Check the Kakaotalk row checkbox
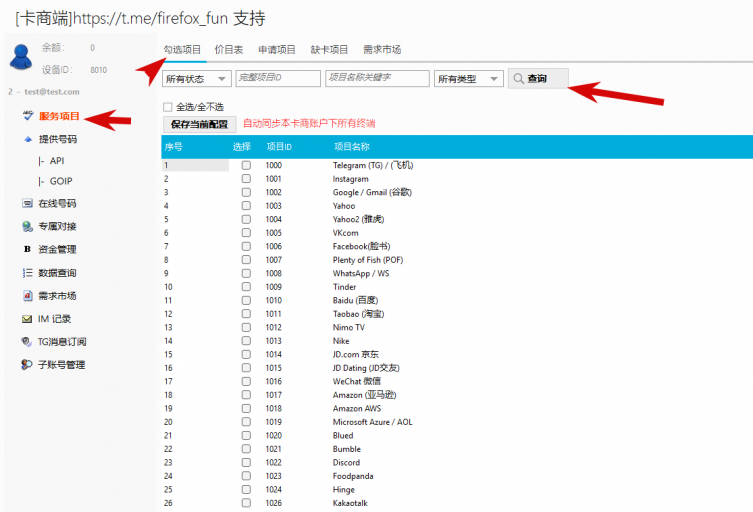Viewport: 753px width, 512px height. tap(246, 502)
